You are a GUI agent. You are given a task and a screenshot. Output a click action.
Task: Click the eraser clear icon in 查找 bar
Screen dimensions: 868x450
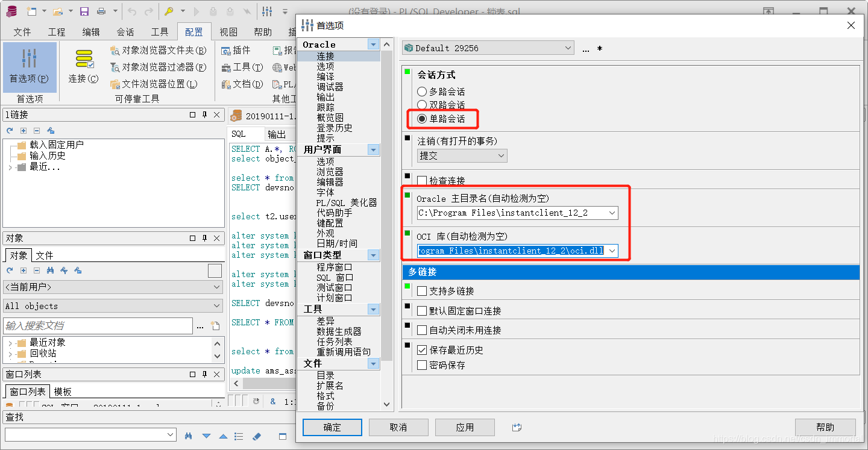256,436
